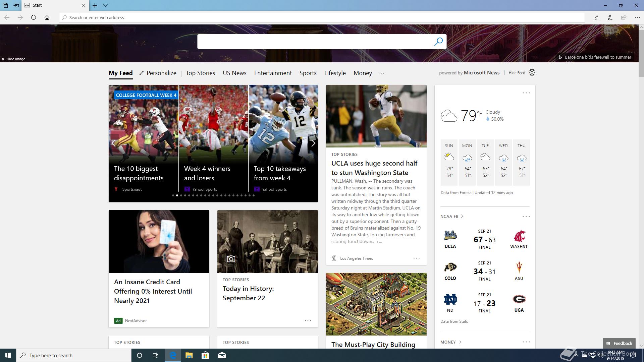Image resolution: width=644 pixels, height=362 pixels.
Task: Switch to Top Stories tab
Action: (201, 73)
